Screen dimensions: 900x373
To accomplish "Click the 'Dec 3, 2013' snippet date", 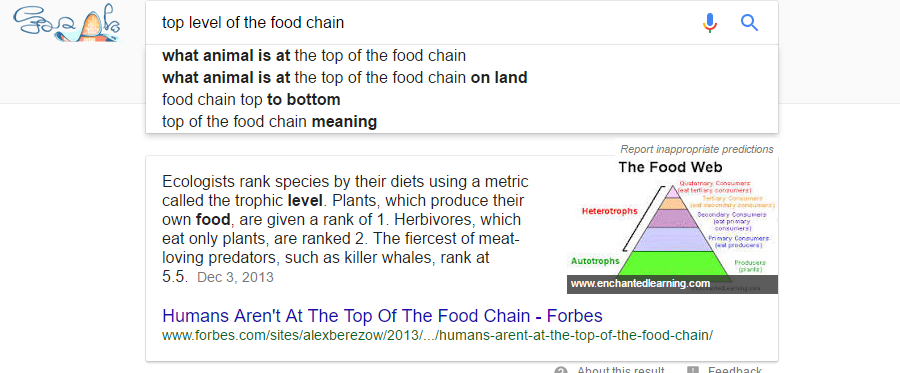I will 235,278.
